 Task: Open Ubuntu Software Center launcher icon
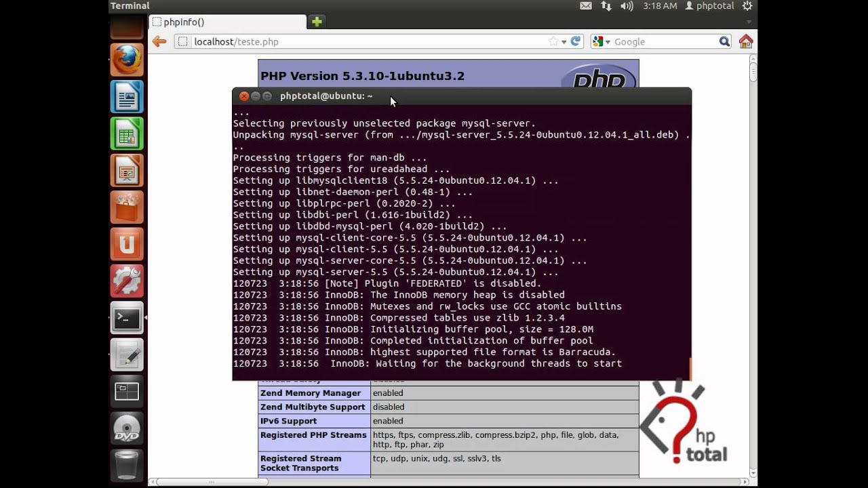[x=127, y=207]
